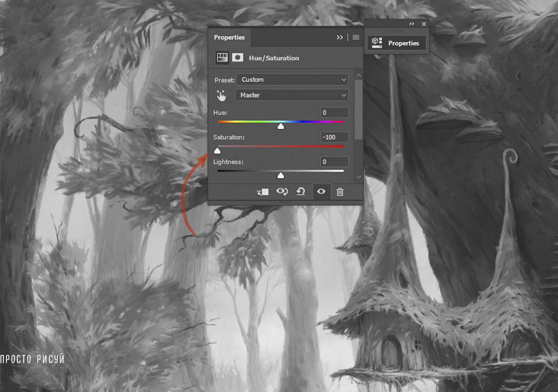Click the Saturation slider handle

217,151
